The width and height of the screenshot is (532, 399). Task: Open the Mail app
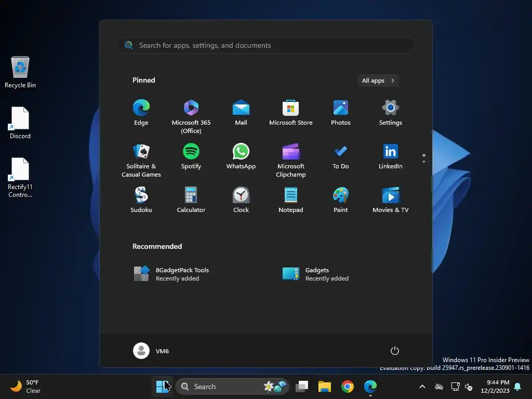[x=241, y=113]
